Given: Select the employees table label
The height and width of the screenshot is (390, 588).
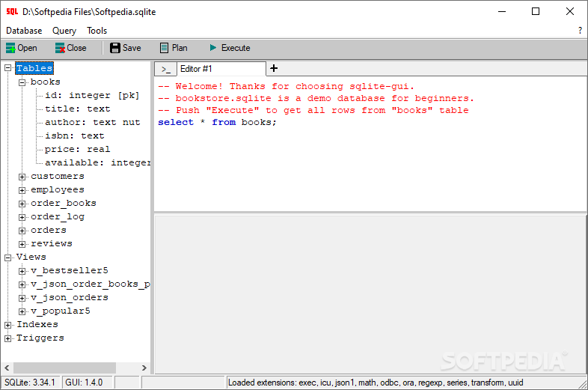Looking at the screenshot, I should coord(58,189).
